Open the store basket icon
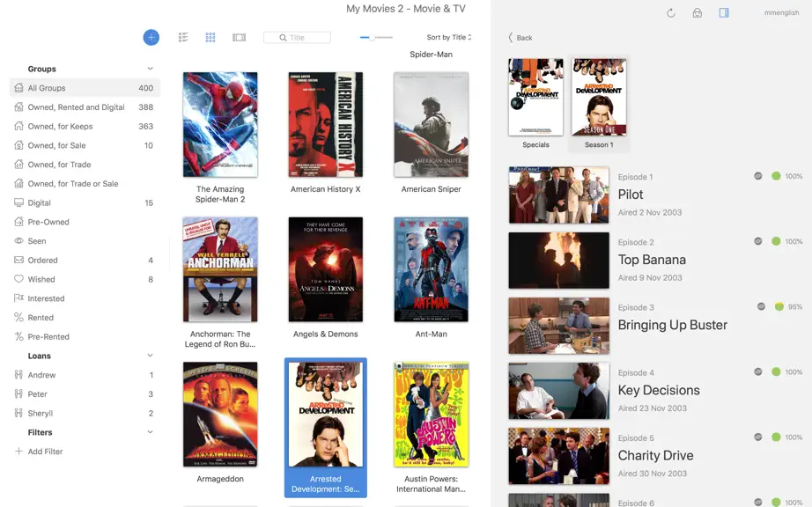The image size is (812, 507). 698,13
